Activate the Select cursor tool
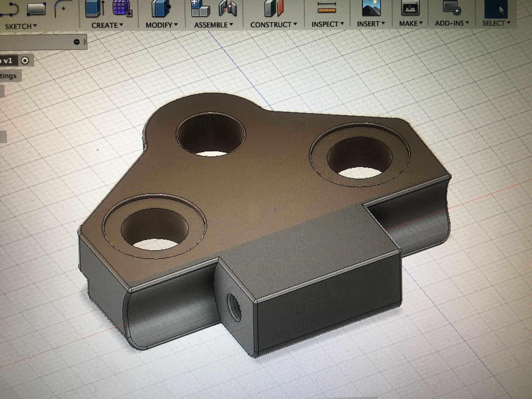532x399 pixels. click(496, 8)
